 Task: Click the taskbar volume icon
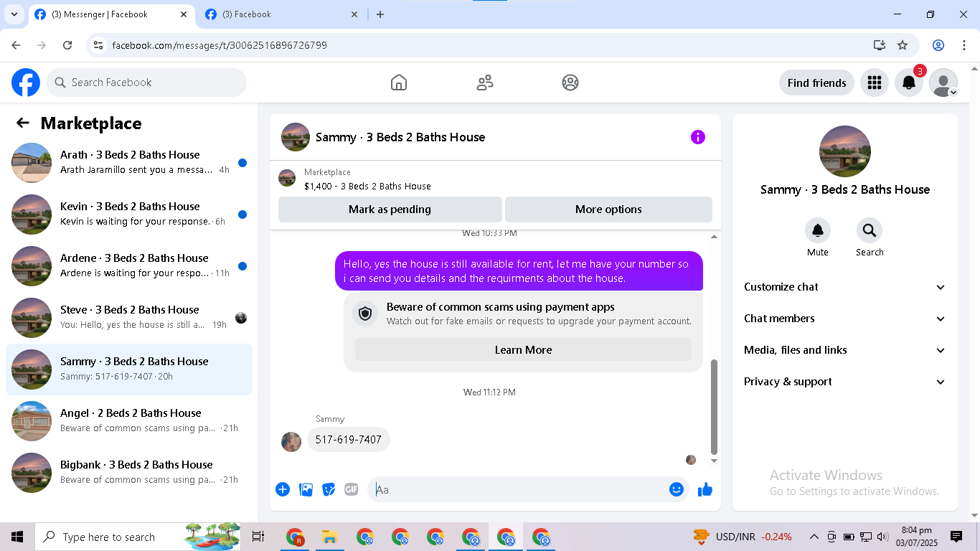[x=882, y=537]
